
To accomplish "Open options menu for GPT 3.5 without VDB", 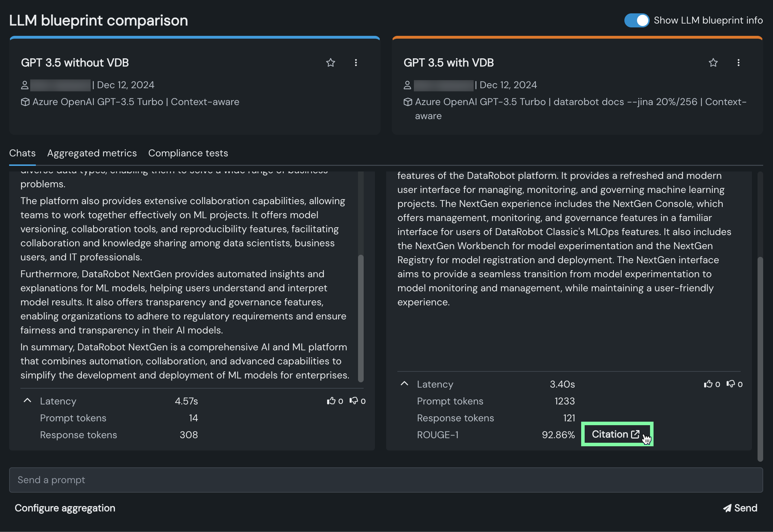I will point(356,63).
